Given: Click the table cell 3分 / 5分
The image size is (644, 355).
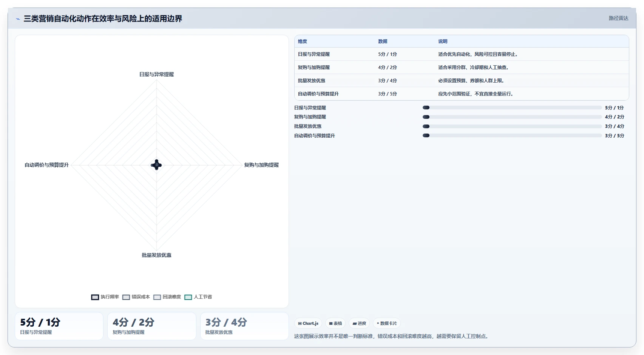Looking at the screenshot, I should point(388,94).
